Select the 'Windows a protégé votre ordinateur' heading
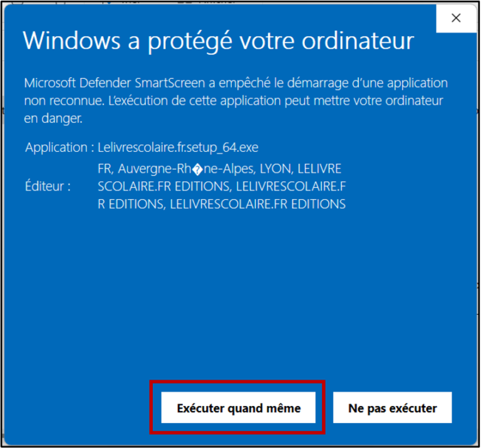Screen dimensions: 481x448 [x=219, y=41]
